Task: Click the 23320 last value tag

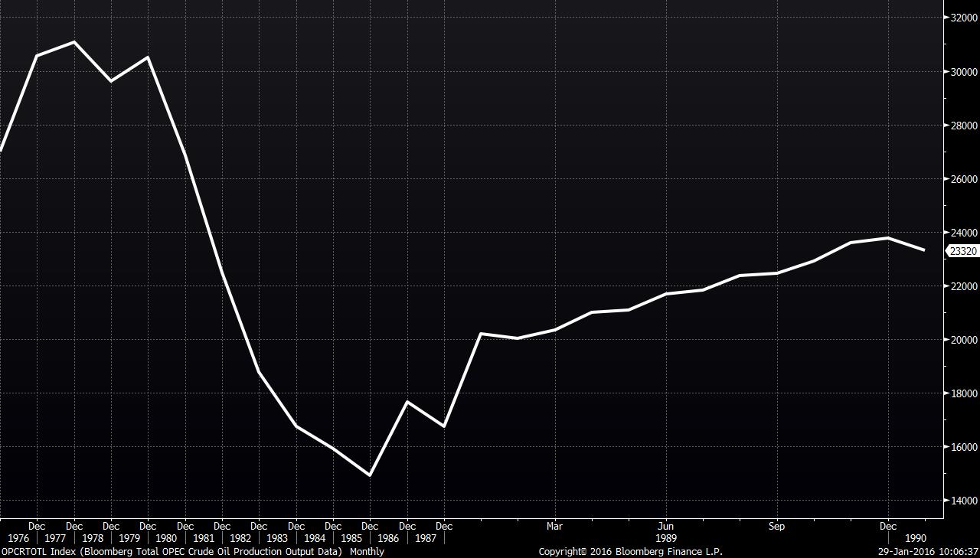Action: (962, 251)
